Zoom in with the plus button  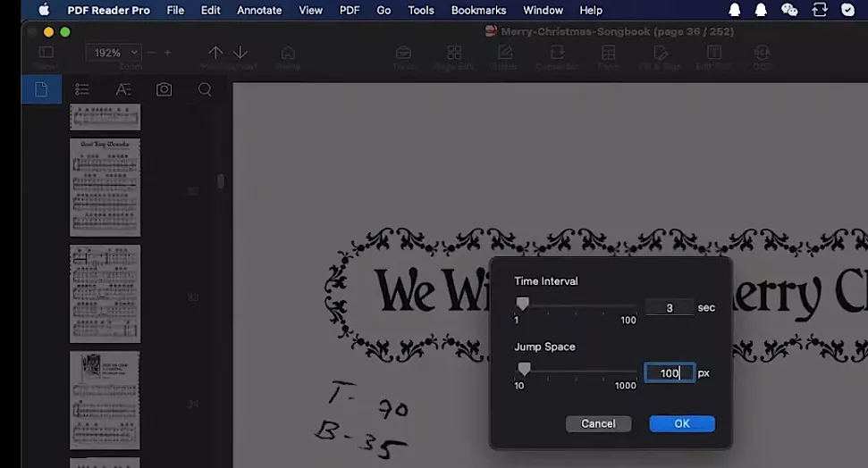coord(167,53)
